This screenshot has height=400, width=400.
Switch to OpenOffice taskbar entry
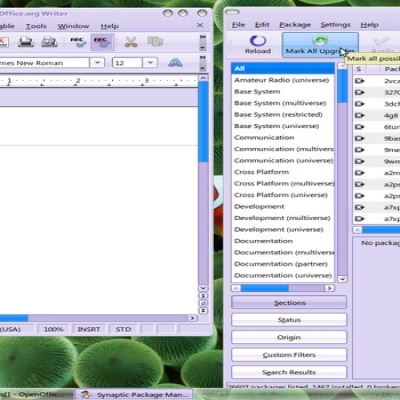(x=35, y=394)
